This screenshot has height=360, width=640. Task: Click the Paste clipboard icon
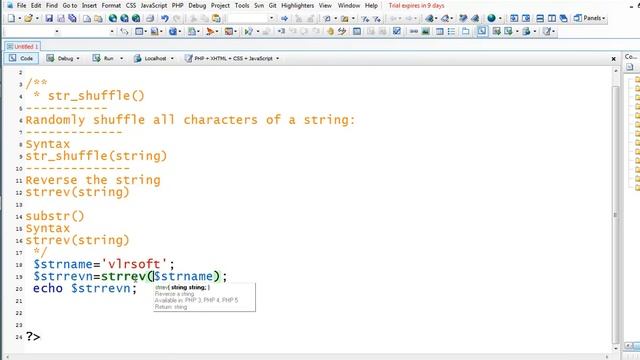[x=216, y=18]
